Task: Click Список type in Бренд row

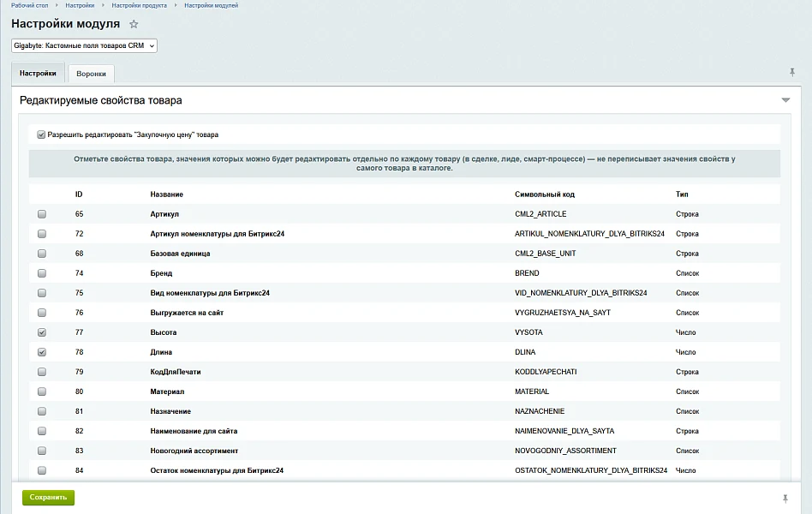Action: (x=687, y=273)
